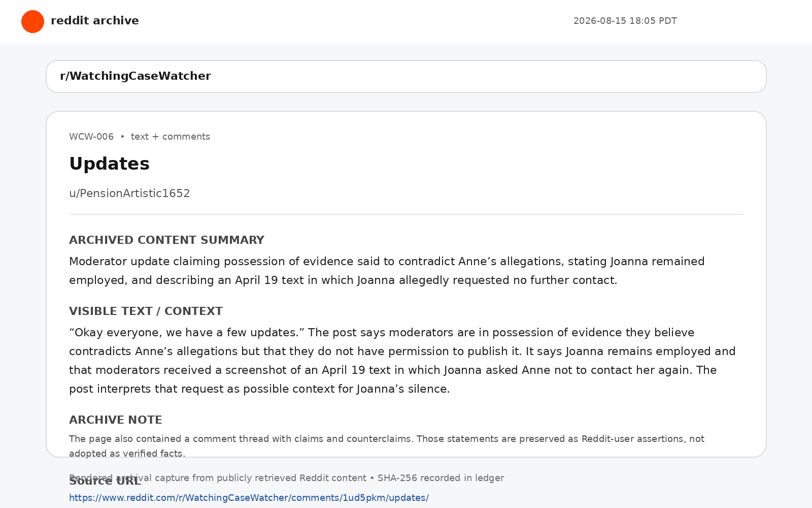Click the orange reddit logo circle

click(32, 21)
